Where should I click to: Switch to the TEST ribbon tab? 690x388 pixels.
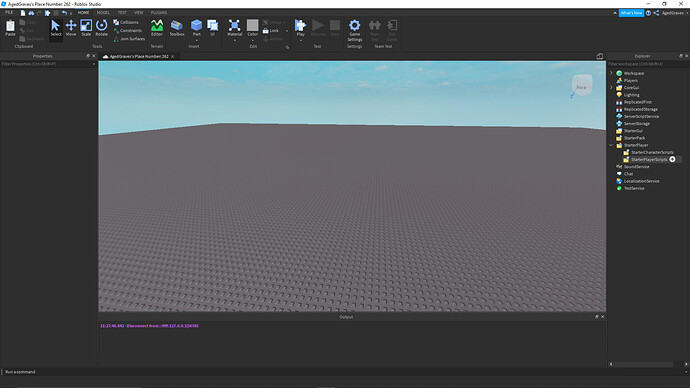pyautogui.click(x=122, y=13)
